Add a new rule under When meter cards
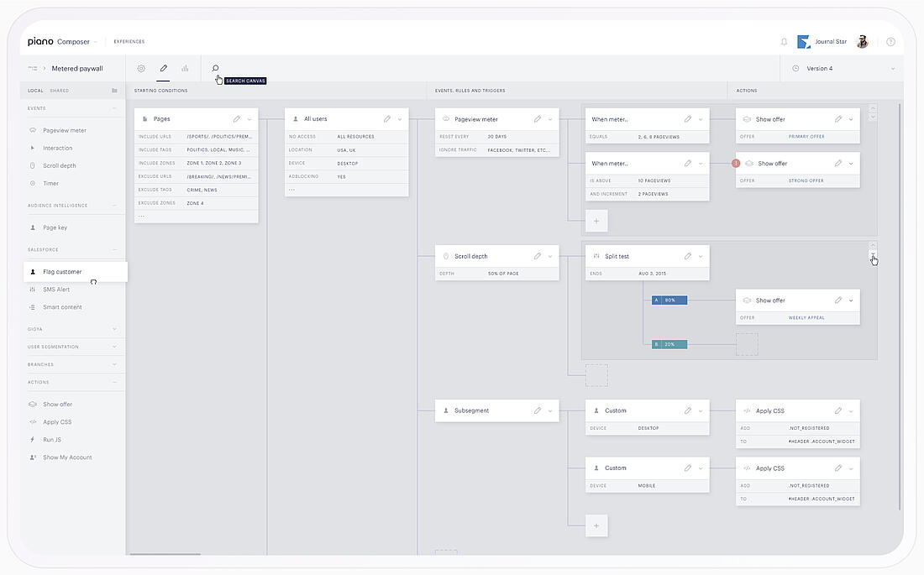The width and height of the screenshot is (924, 575). [596, 221]
